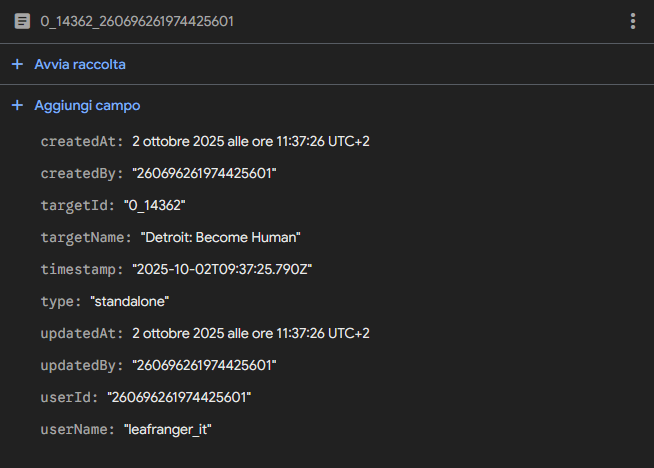Click the createdAt field name
The image size is (654, 468).
[x=82, y=142]
